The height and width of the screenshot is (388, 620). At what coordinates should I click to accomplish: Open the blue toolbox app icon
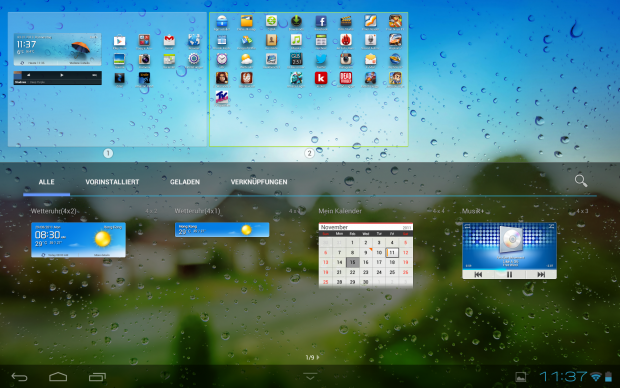click(x=222, y=21)
